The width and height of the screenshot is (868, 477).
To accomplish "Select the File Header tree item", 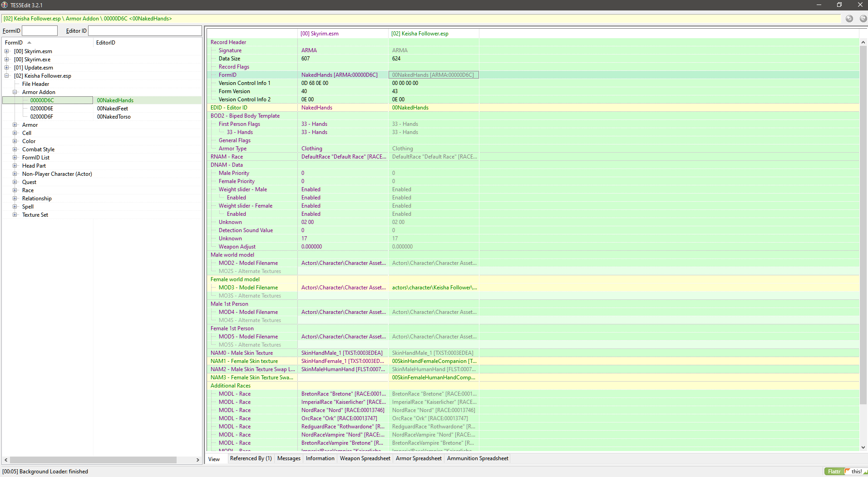I will click(x=35, y=84).
